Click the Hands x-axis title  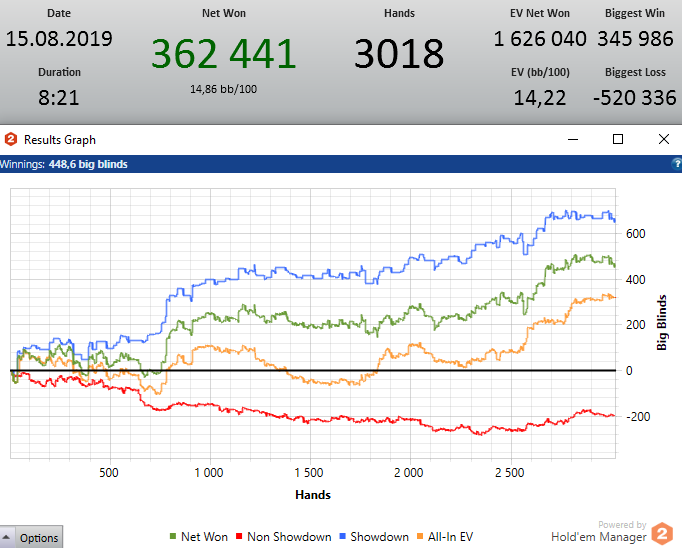point(313,495)
